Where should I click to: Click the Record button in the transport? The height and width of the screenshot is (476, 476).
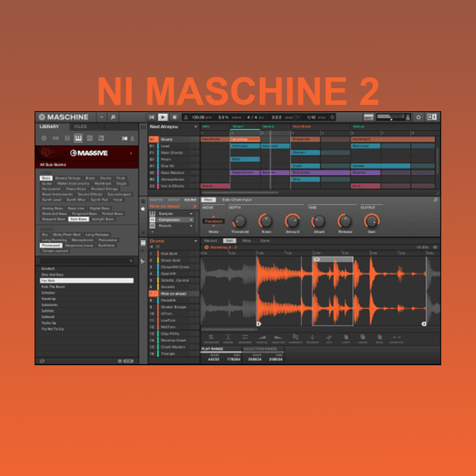tap(174, 117)
